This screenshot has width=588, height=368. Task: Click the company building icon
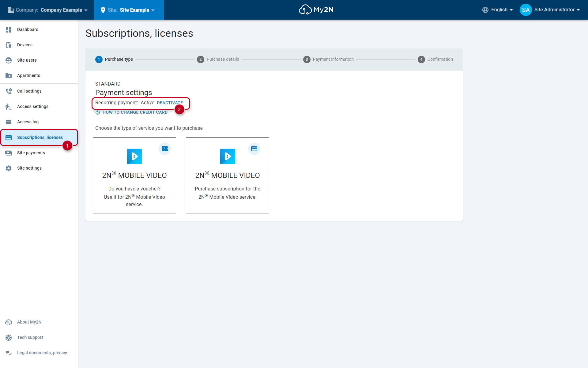pyautogui.click(x=11, y=10)
